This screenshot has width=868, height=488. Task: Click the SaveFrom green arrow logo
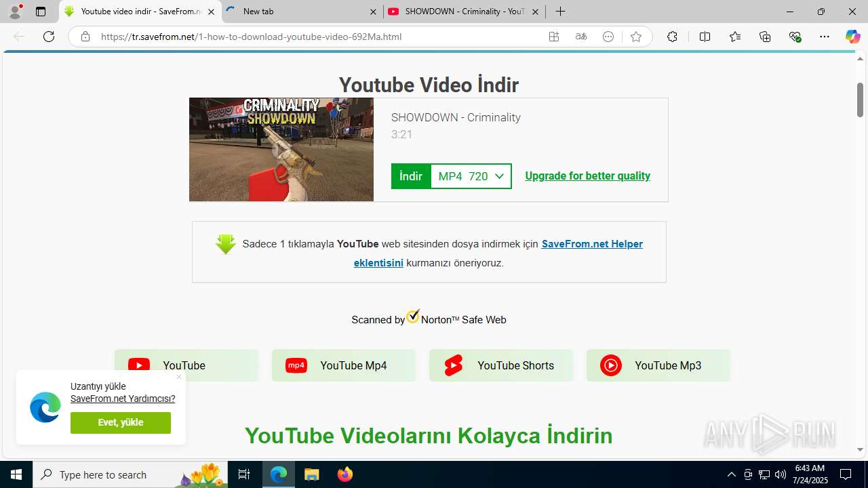pyautogui.click(x=226, y=244)
